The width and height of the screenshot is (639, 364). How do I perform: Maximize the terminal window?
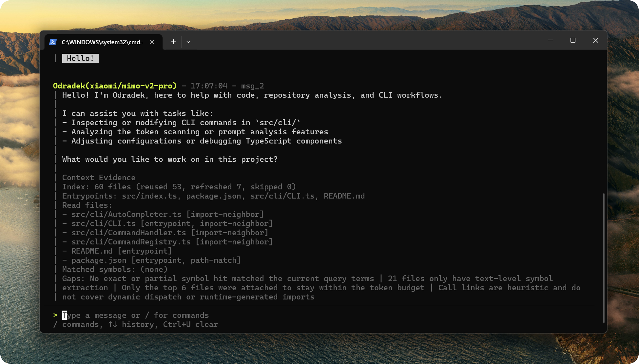pyautogui.click(x=573, y=40)
